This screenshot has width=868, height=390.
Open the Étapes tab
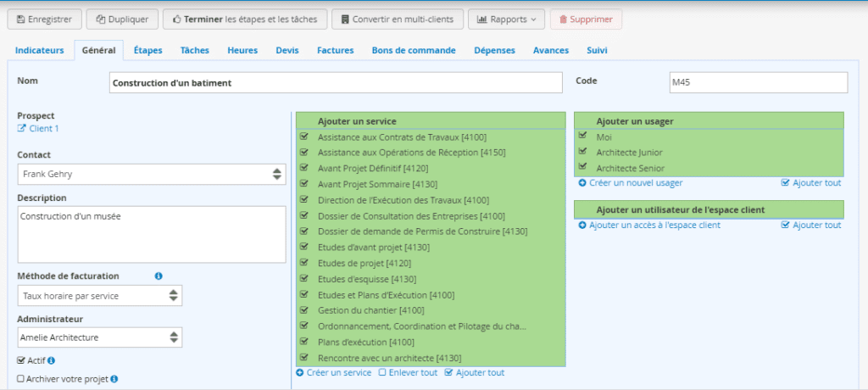click(x=147, y=50)
